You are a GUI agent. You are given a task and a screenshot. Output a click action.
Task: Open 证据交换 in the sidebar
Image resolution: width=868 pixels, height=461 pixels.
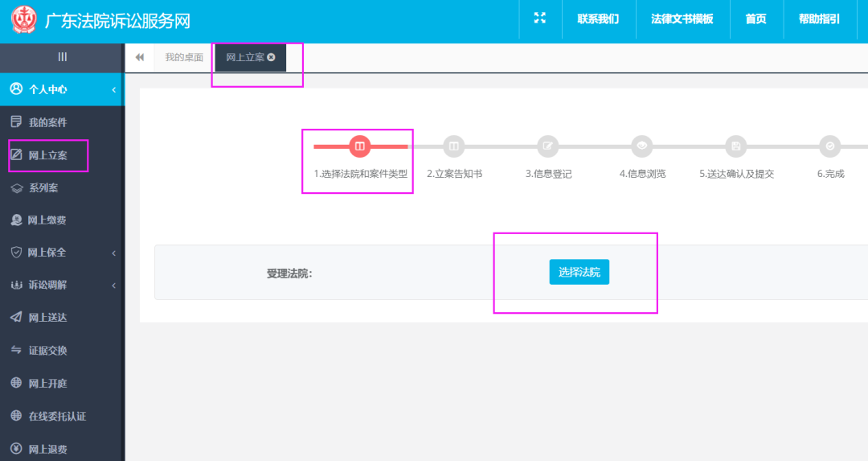47,351
